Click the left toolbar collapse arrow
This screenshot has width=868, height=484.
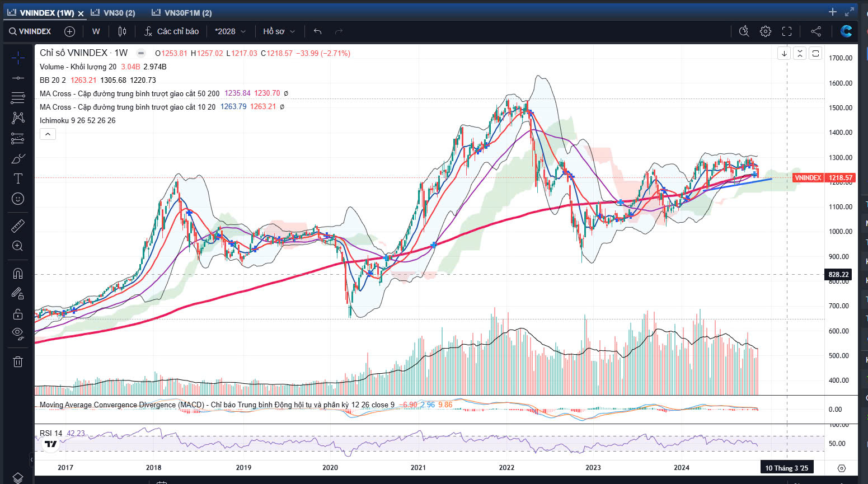click(x=31, y=459)
